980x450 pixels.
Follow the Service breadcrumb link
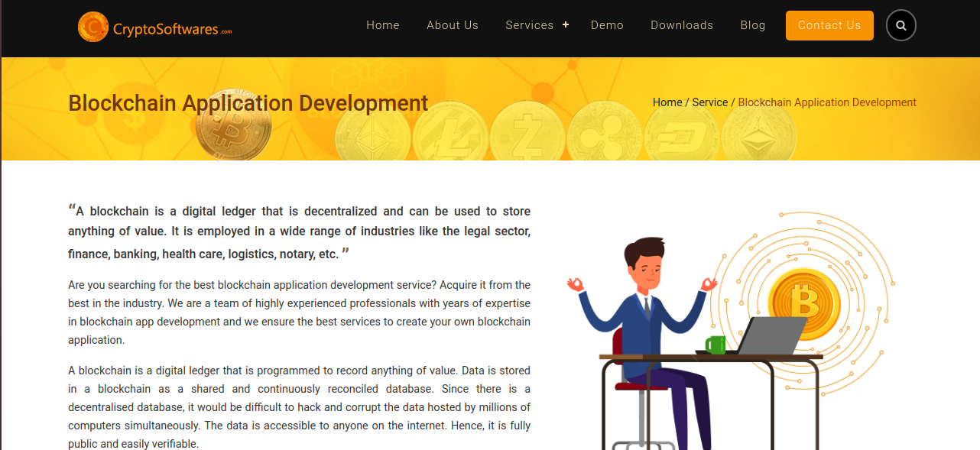pyautogui.click(x=710, y=102)
